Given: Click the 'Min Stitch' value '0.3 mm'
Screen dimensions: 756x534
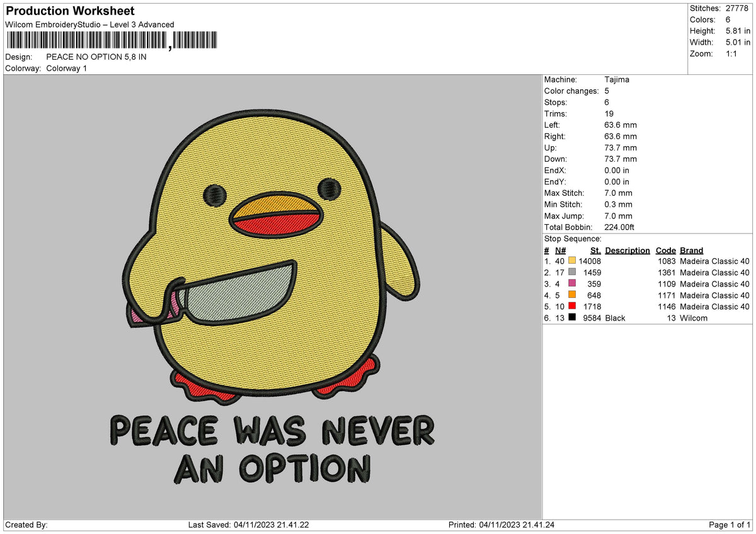Looking at the screenshot, I should coord(618,205).
